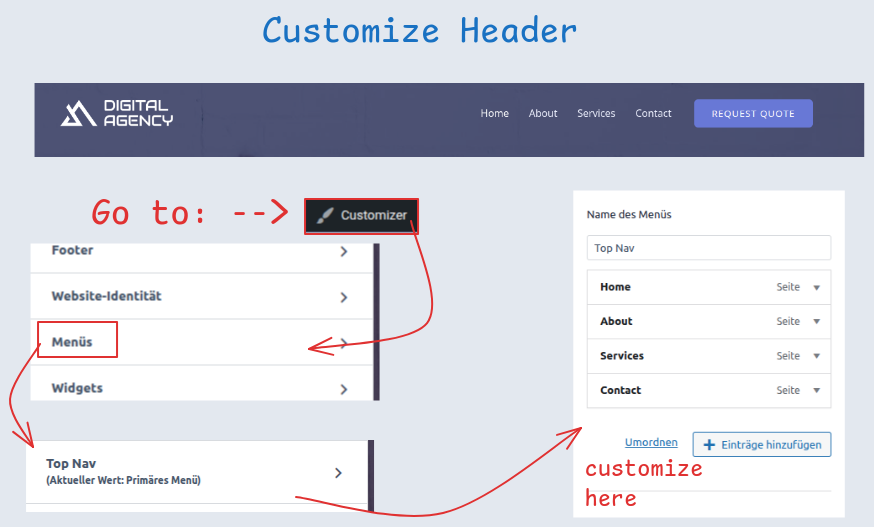
Task: Open the Home navigation link
Action: (x=494, y=113)
